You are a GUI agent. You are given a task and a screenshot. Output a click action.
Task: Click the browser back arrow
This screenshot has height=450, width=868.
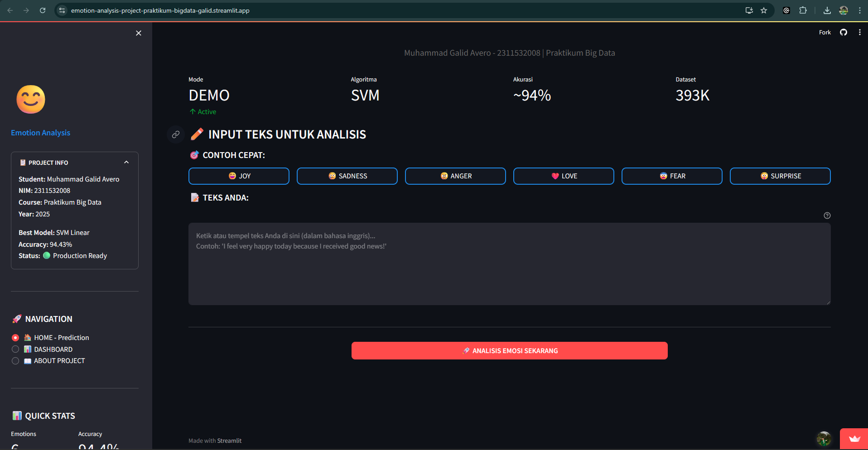coord(10,10)
